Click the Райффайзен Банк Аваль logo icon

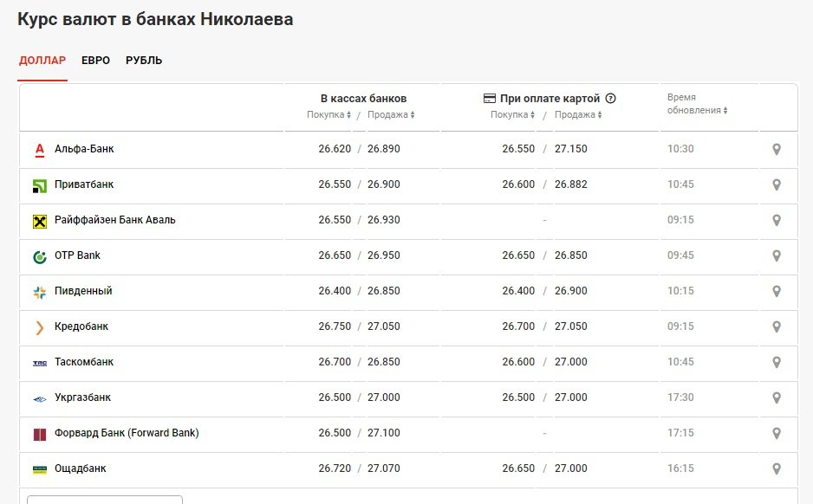tap(40, 221)
